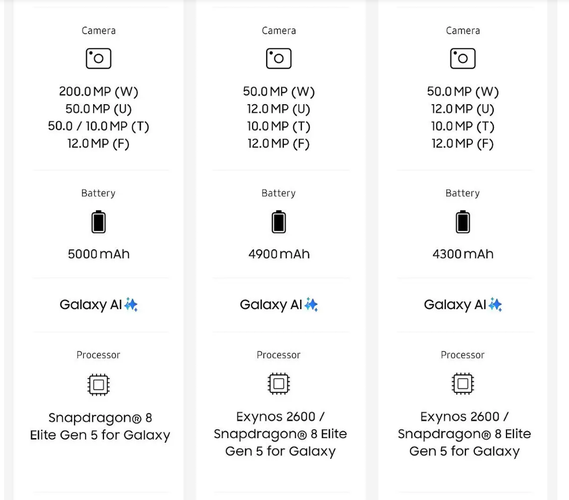Select the 200.0 MP (W) camera spec text
The image size is (569, 500).
click(x=98, y=91)
